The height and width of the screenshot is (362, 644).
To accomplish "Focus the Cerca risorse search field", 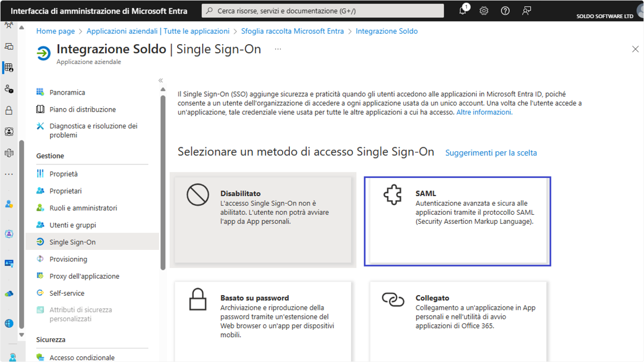I will pyautogui.click(x=323, y=11).
